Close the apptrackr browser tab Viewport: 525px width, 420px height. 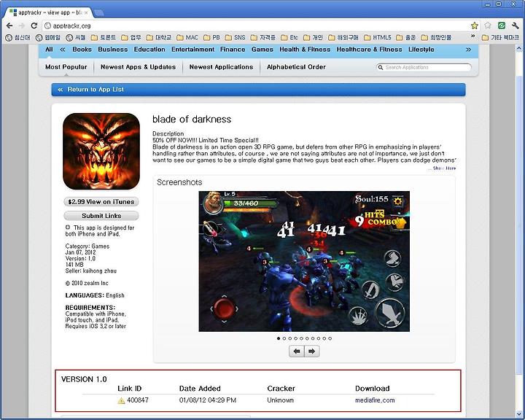86,12
